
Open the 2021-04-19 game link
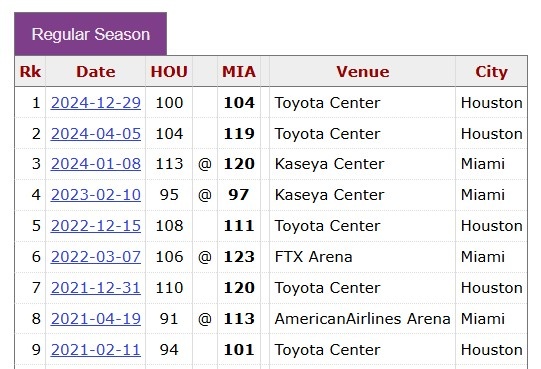[x=96, y=319]
